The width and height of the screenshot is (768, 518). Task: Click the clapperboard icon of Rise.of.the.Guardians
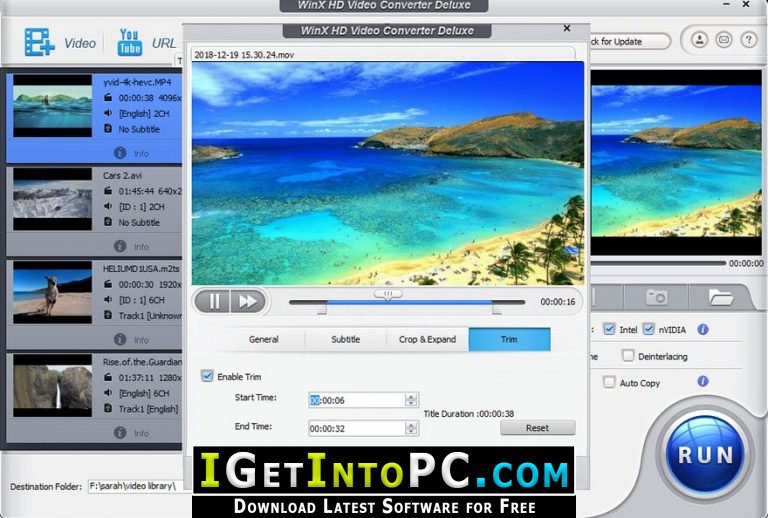click(x=108, y=377)
